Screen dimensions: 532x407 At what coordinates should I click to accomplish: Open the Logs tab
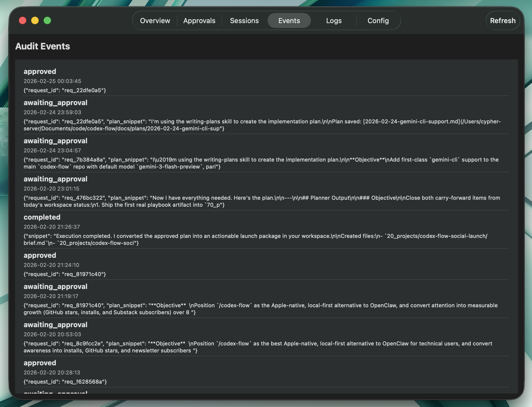coord(333,20)
